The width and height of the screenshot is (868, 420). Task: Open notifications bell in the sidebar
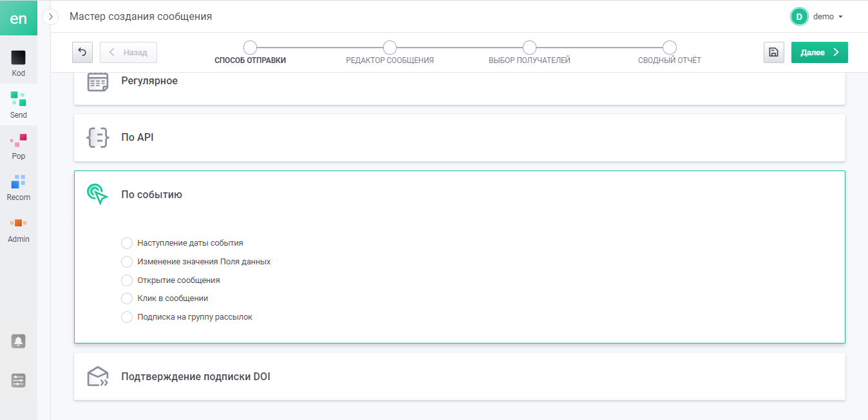[x=19, y=342]
